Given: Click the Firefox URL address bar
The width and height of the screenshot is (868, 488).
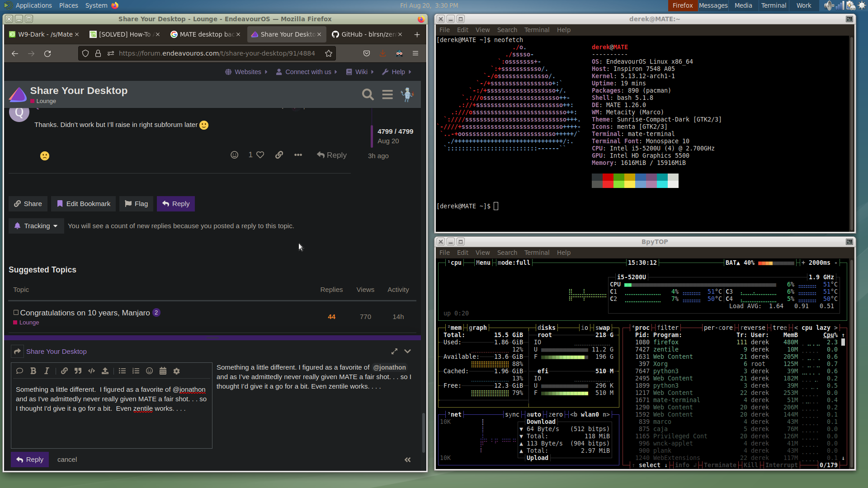Looking at the screenshot, I should (x=217, y=53).
